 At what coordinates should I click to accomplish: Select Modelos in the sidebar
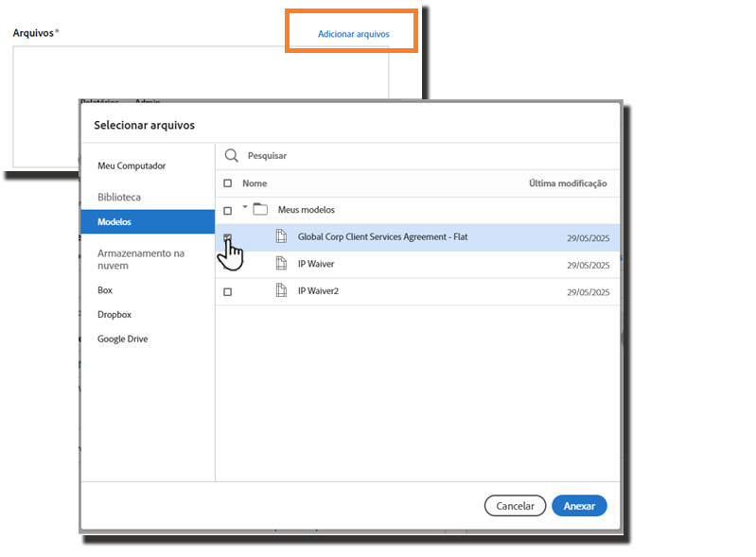click(x=114, y=222)
